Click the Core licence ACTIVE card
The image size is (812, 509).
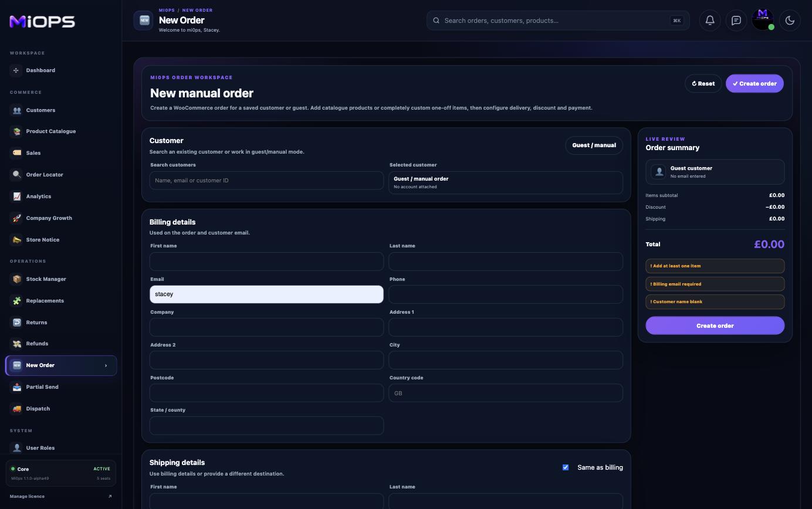coord(61,473)
